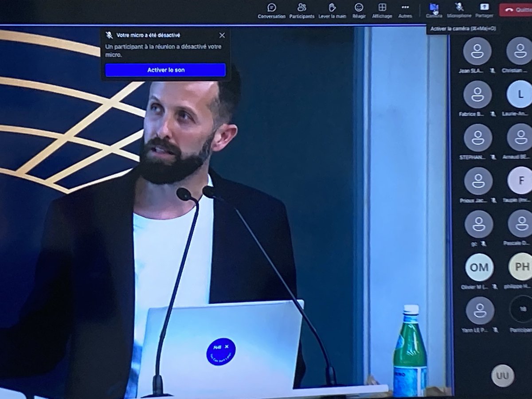
Task: Select the muted mic icon in notification
Action: [109, 35]
